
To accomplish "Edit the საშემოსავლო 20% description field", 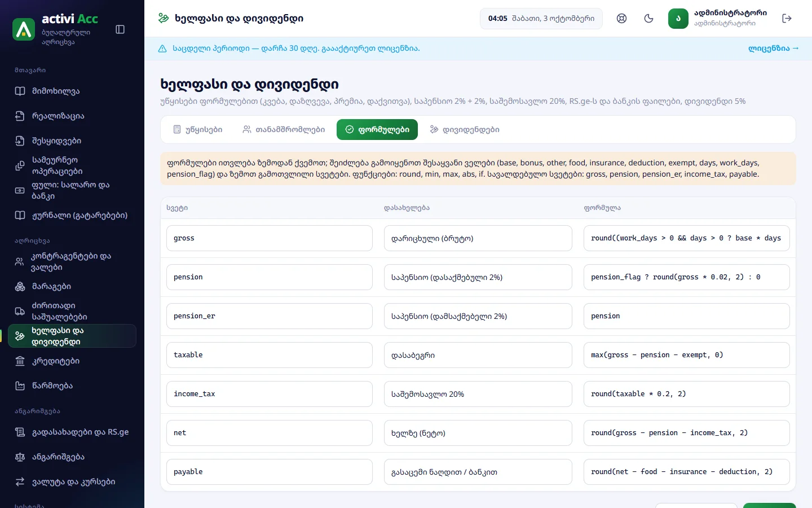I will (x=478, y=394).
